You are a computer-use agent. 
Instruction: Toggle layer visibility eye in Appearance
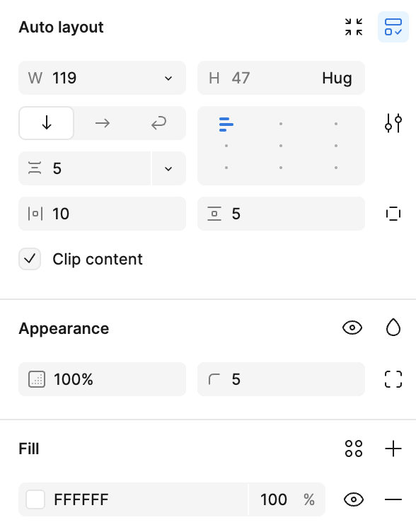[352, 328]
